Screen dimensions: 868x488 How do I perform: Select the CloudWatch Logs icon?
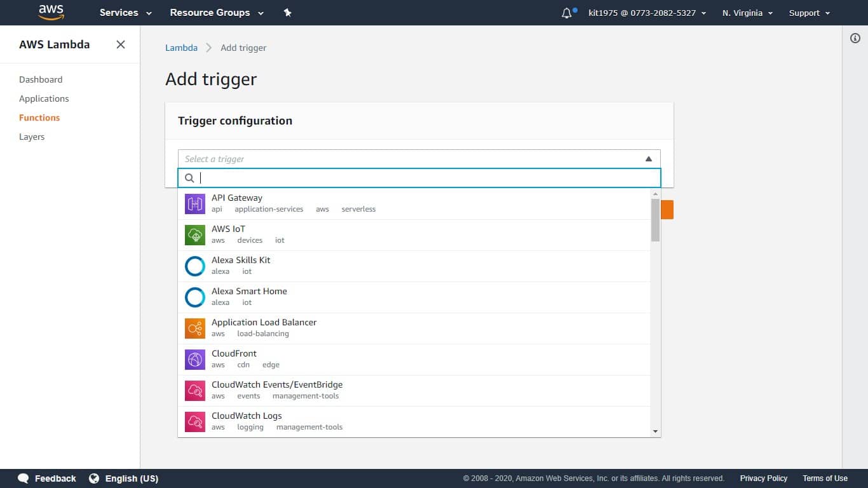coord(195,422)
